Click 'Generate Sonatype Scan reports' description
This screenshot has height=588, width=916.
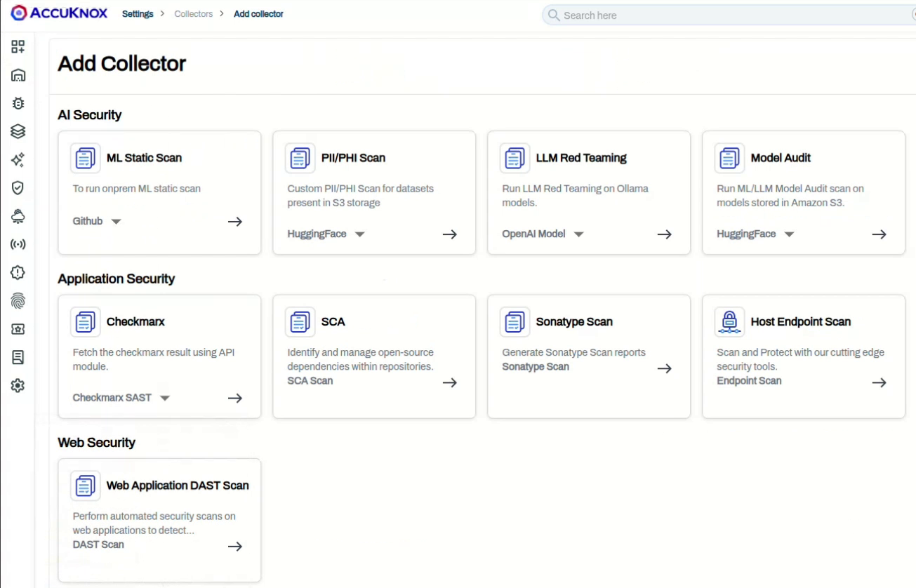pos(573,353)
